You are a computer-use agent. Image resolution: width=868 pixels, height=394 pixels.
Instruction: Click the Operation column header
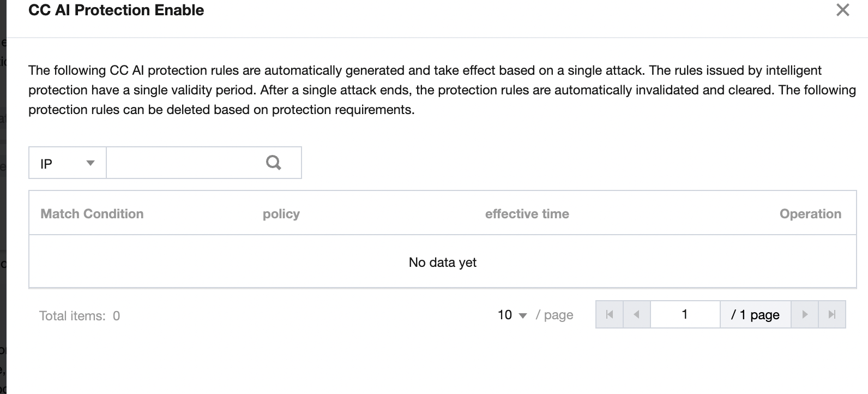[x=810, y=214]
